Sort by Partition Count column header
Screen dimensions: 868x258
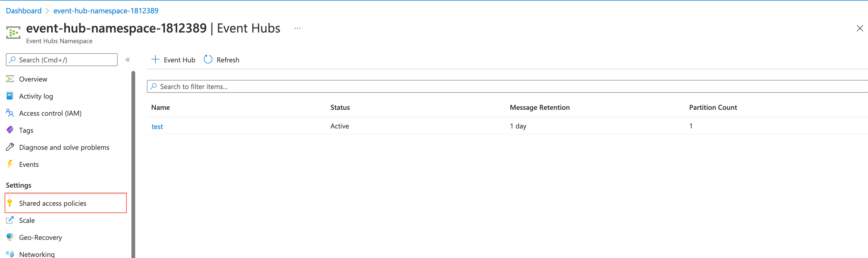[713, 107]
